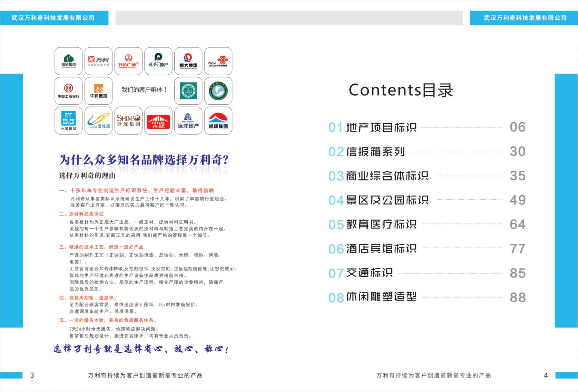Click the line 7天24小时全天服务
The image size is (578, 392).
(x=114, y=329)
